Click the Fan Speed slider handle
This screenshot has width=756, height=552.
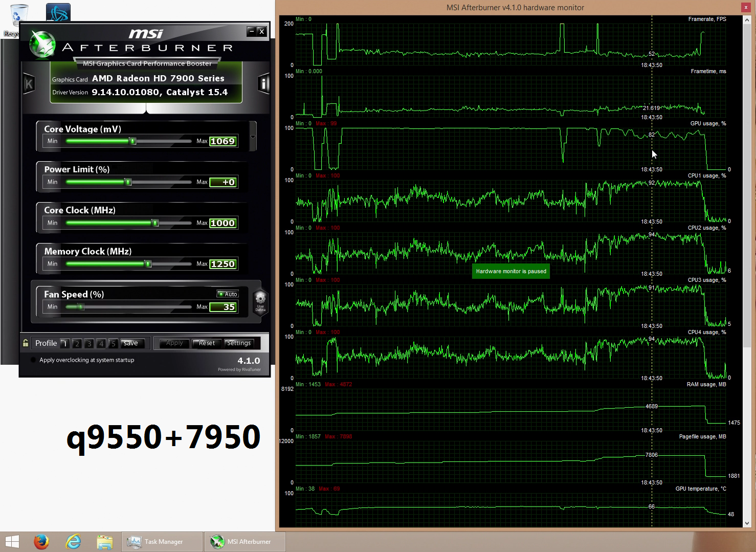coord(81,307)
